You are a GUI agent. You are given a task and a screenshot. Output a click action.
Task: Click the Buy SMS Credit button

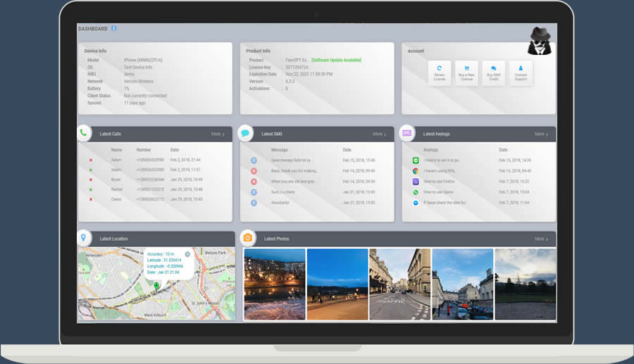click(494, 73)
